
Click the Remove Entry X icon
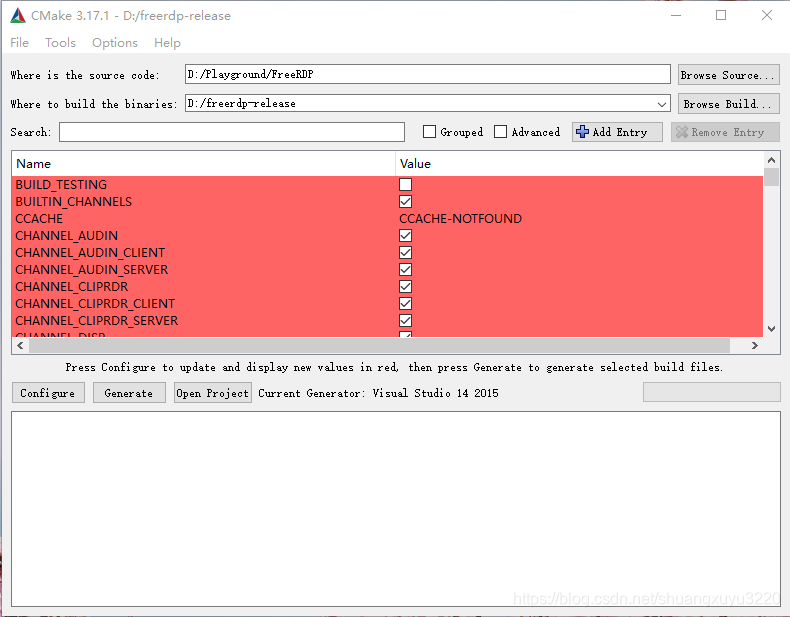(682, 132)
